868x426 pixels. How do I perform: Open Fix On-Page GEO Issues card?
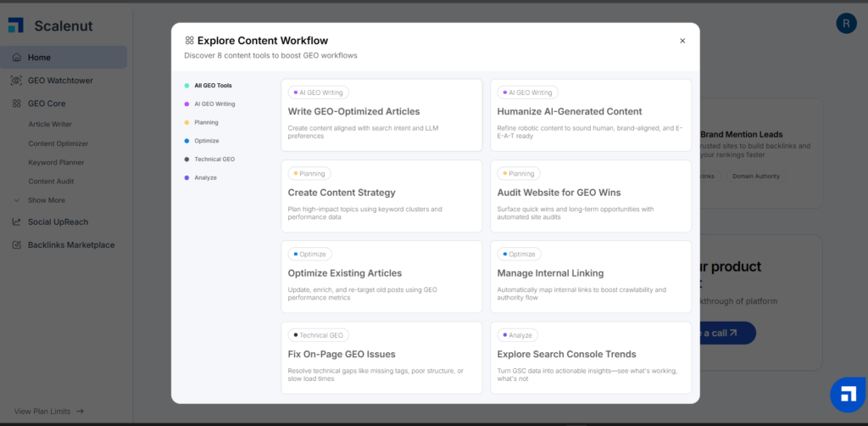(x=381, y=358)
